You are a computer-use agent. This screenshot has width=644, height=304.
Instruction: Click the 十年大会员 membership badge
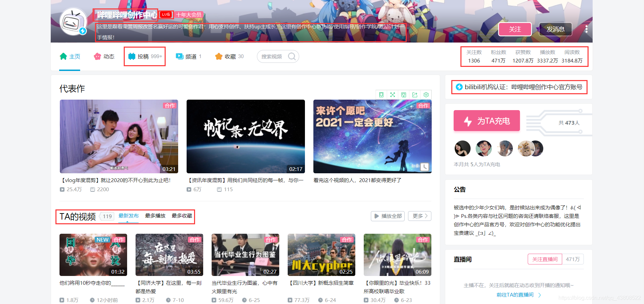pyautogui.click(x=189, y=15)
